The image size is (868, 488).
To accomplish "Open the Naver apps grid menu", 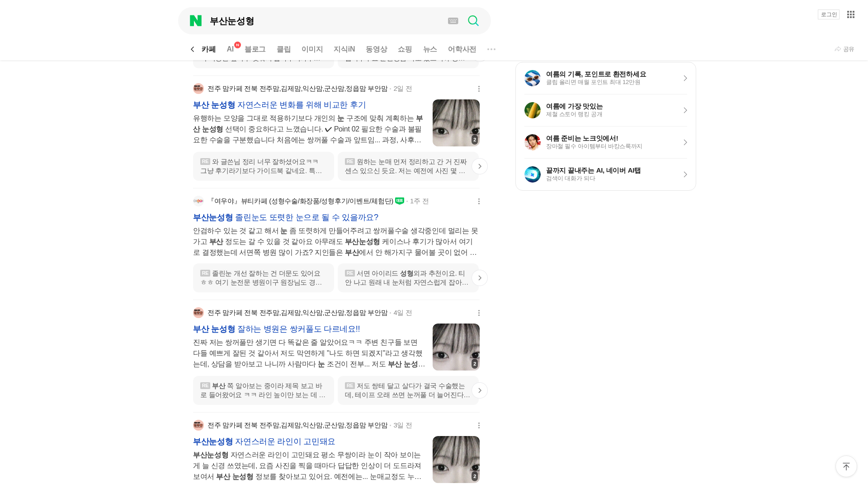I will (851, 14).
